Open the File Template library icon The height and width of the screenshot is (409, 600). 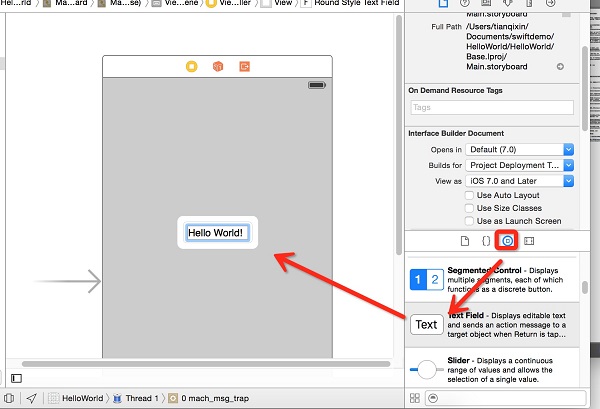point(464,241)
